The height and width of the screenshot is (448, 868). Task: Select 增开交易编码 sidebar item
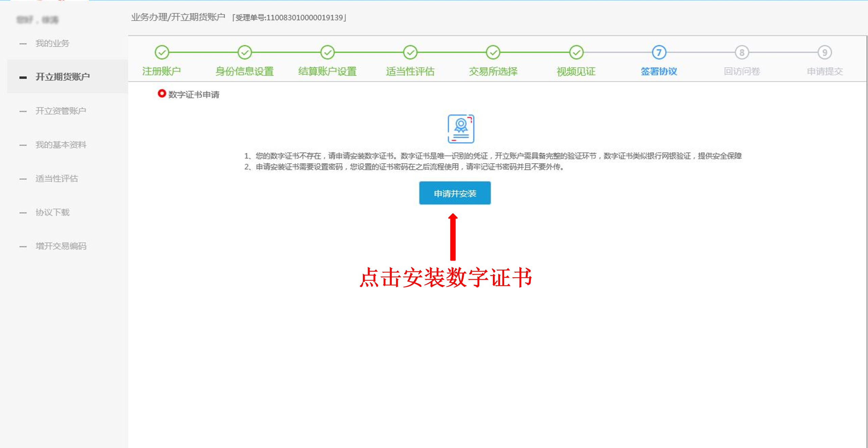pyautogui.click(x=61, y=246)
